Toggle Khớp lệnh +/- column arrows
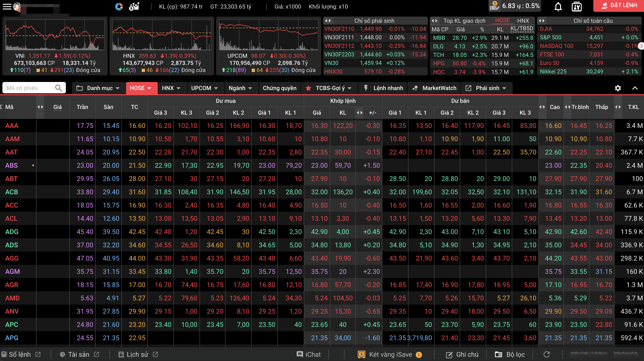This screenshot has width=644, height=361. point(359,113)
